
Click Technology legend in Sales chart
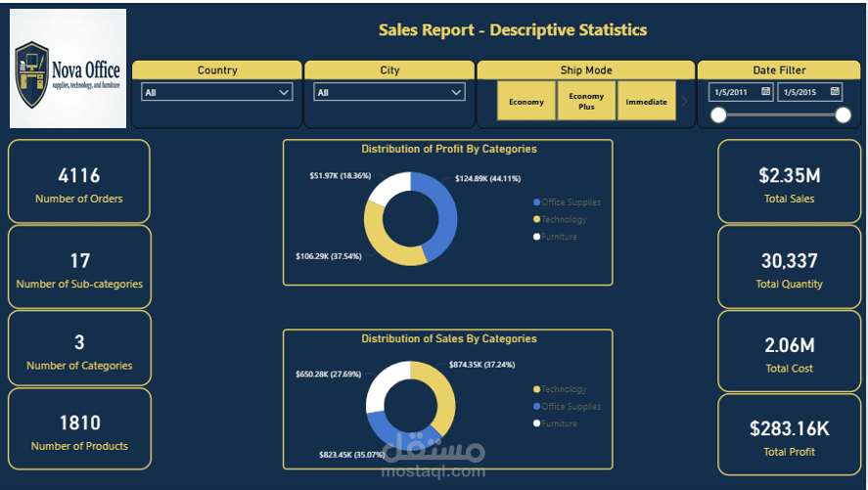560,389
